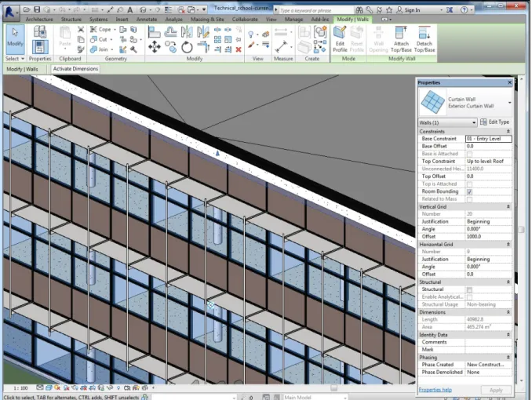Click the keyword search field
Image resolution: width=532 pixels, height=400 pixels.
click(x=315, y=10)
